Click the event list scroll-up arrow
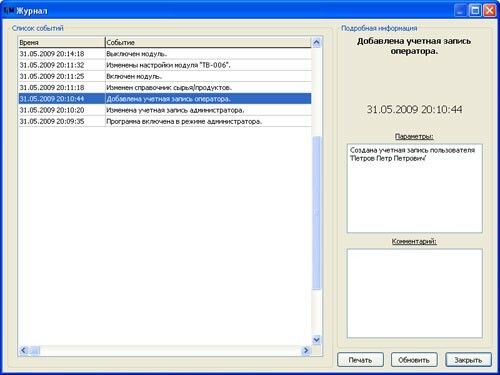500x375 pixels. coord(316,42)
